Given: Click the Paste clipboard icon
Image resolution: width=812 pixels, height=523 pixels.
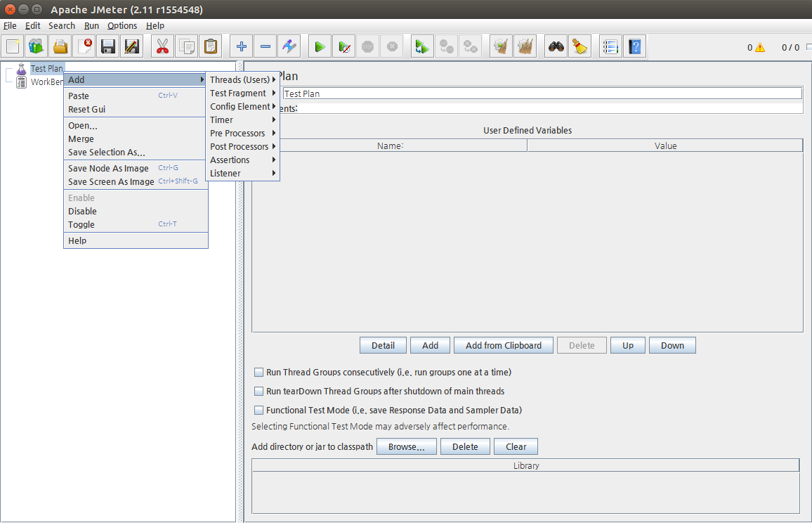Looking at the screenshot, I should 210,46.
